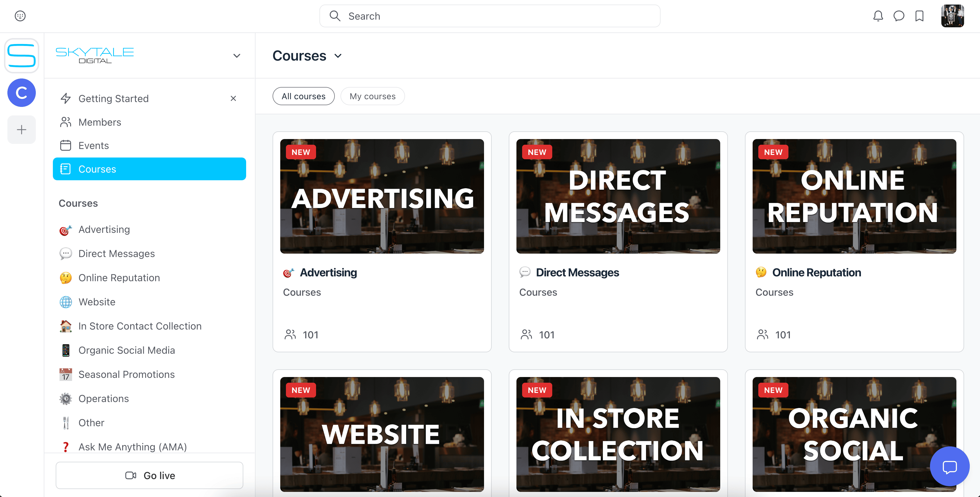
Task: Open the user profile avatar menu
Action: [952, 16]
